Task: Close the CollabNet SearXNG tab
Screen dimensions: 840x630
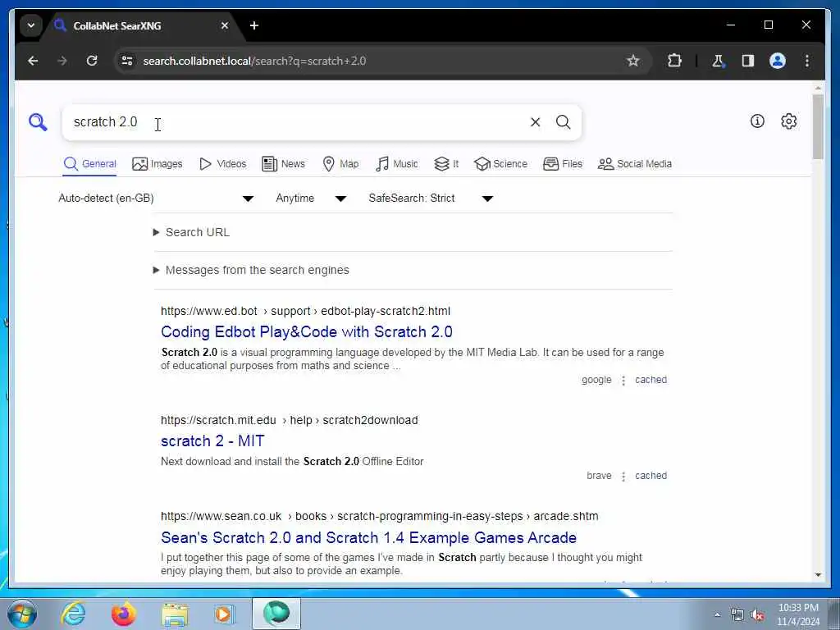Action: pyautogui.click(x=225, y=25)
